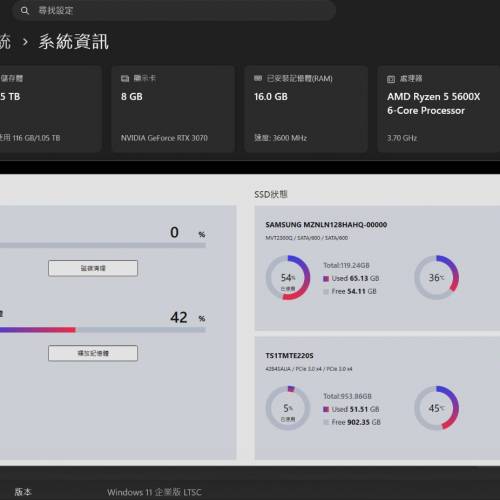Click the release memory button below 42%

(93, 353)
